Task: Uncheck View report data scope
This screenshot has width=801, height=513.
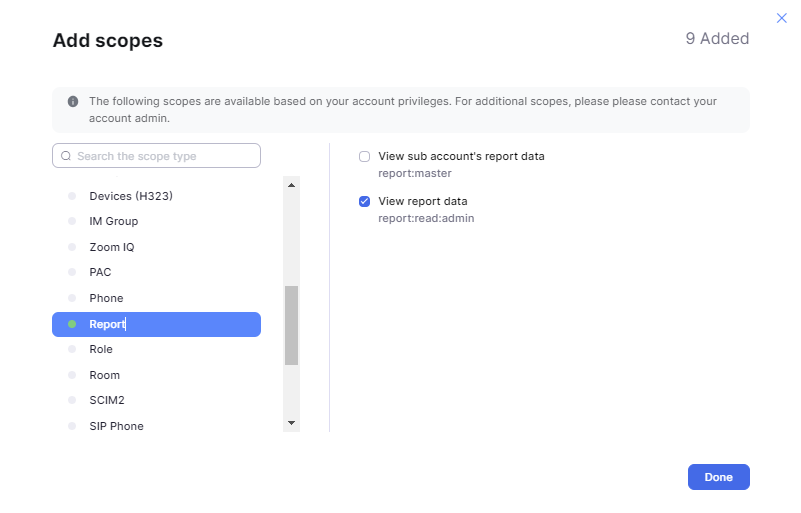Action: click(x=365, y=201)
